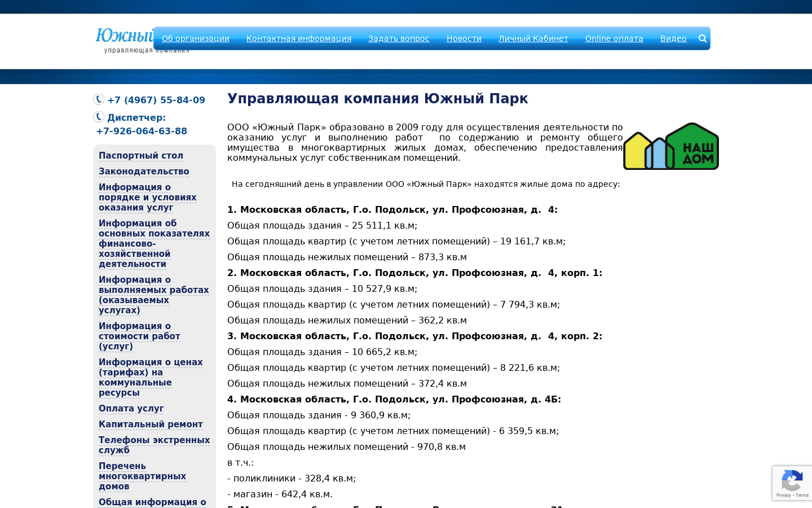
Task: Click text нежилых помещений – 362,2 кв.м
Action: tap(347, 321)
